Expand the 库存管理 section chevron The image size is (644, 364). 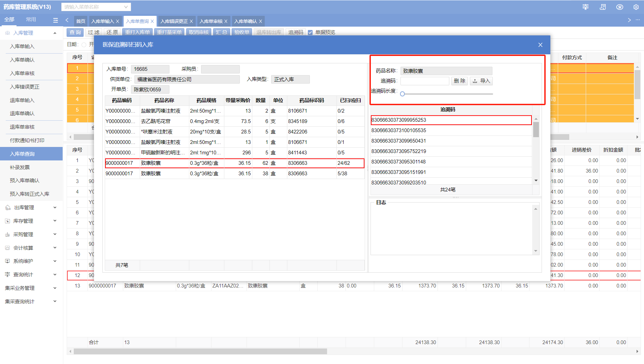[x=55, y=221]
